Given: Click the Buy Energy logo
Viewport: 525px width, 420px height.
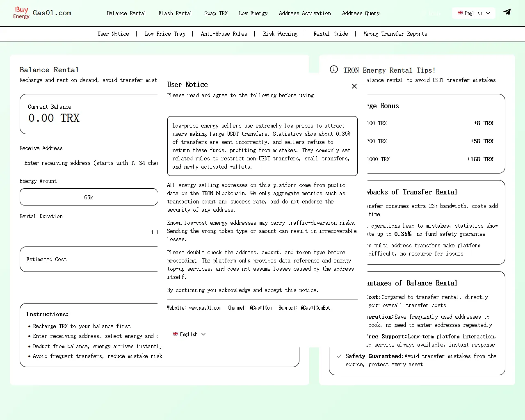Looking at the screenshot, I should click(21, 13).
